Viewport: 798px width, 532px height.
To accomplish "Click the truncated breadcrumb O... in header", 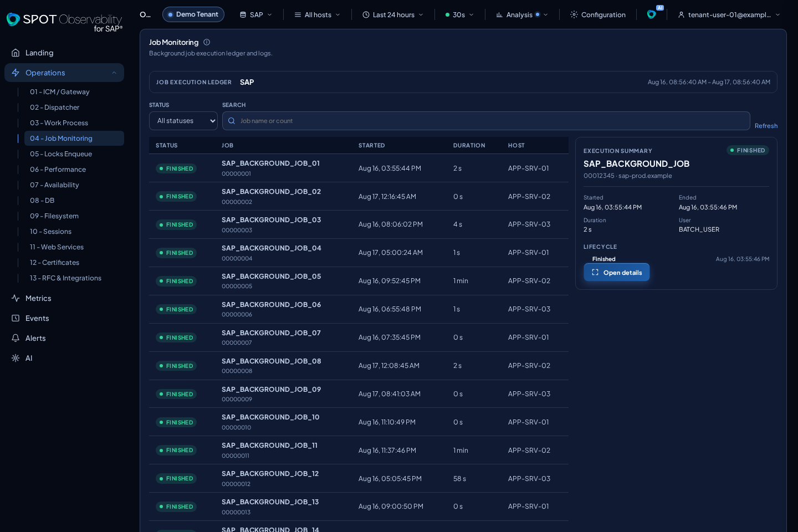I will [145, 14].
